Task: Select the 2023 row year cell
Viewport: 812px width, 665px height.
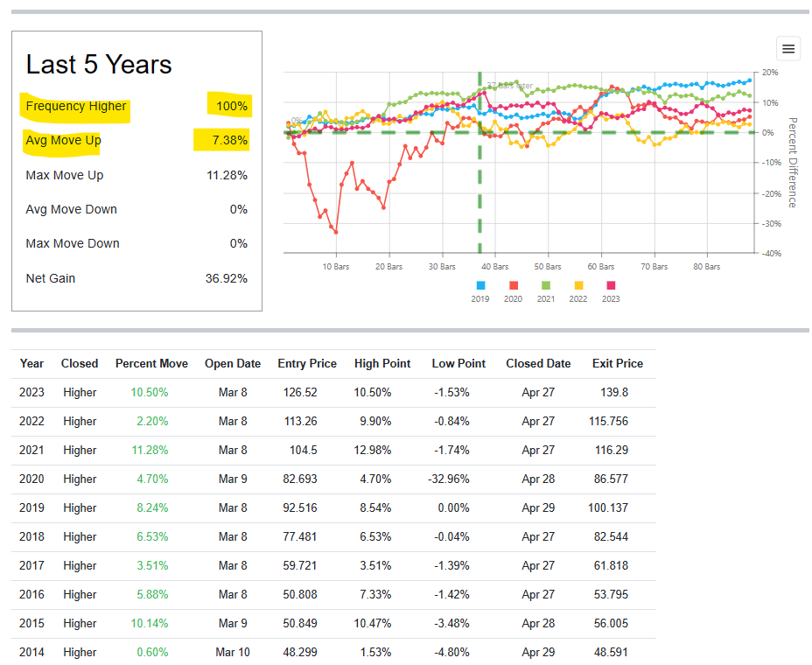Action: pos(31,393)
